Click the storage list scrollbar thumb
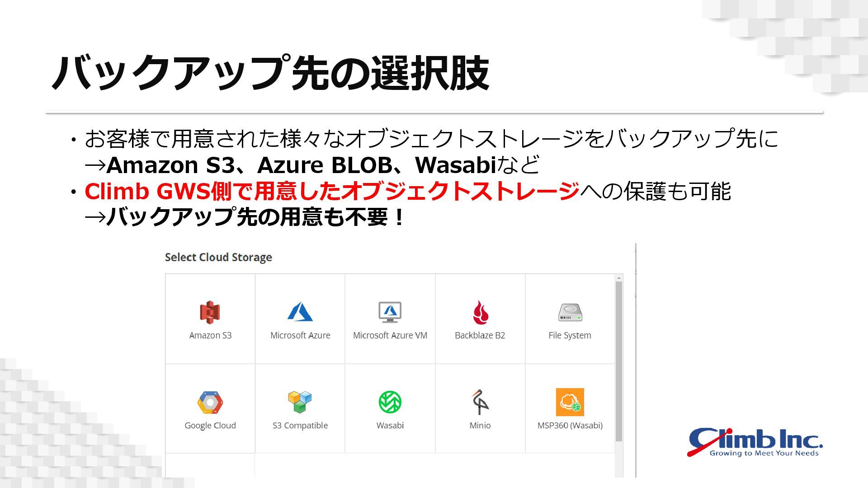Image resolution: width=868 pixels, height=488 pixels. [619, 361]
